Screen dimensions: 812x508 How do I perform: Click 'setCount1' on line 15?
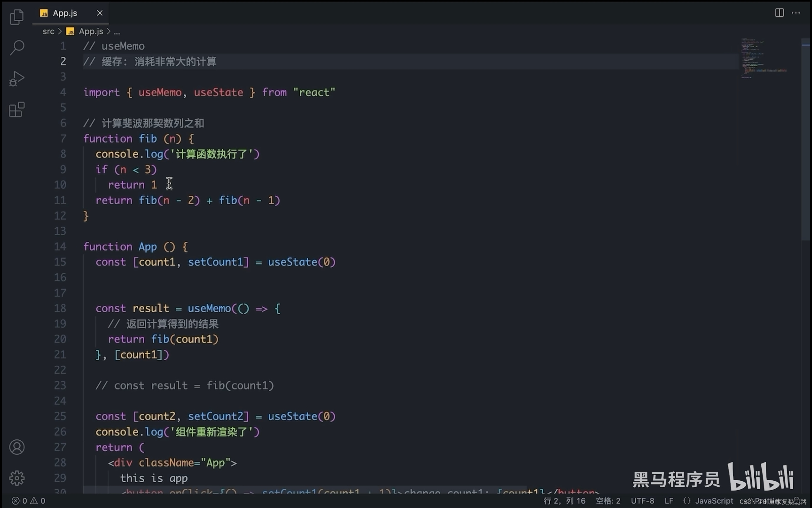coord(215,262)
